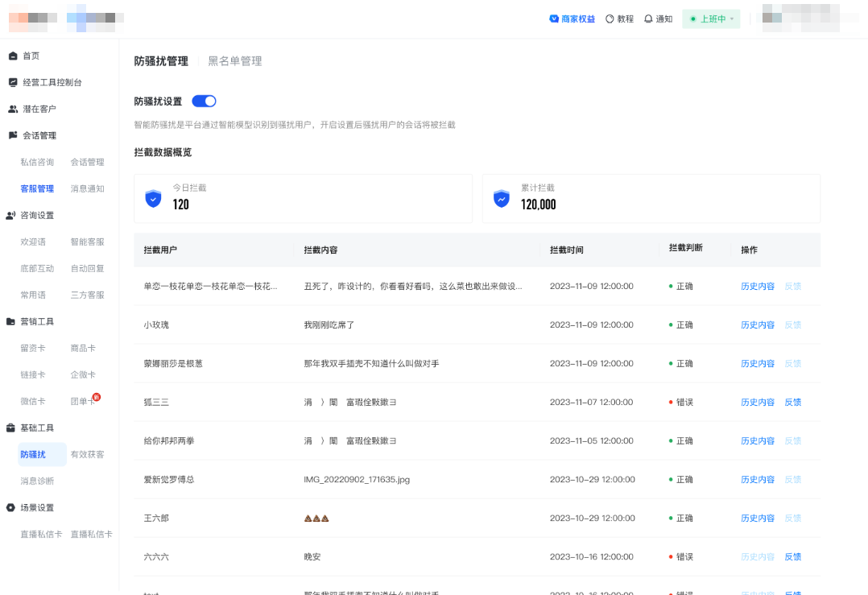Switch to the 黑名单管理 tab

tap(234, 60)
